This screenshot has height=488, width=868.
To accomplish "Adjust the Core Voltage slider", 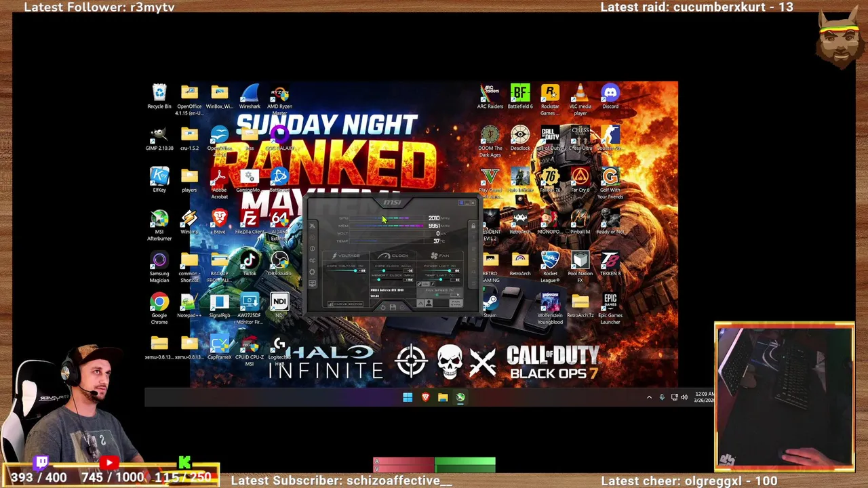I will pyautogui.click(x=342, y=270).
